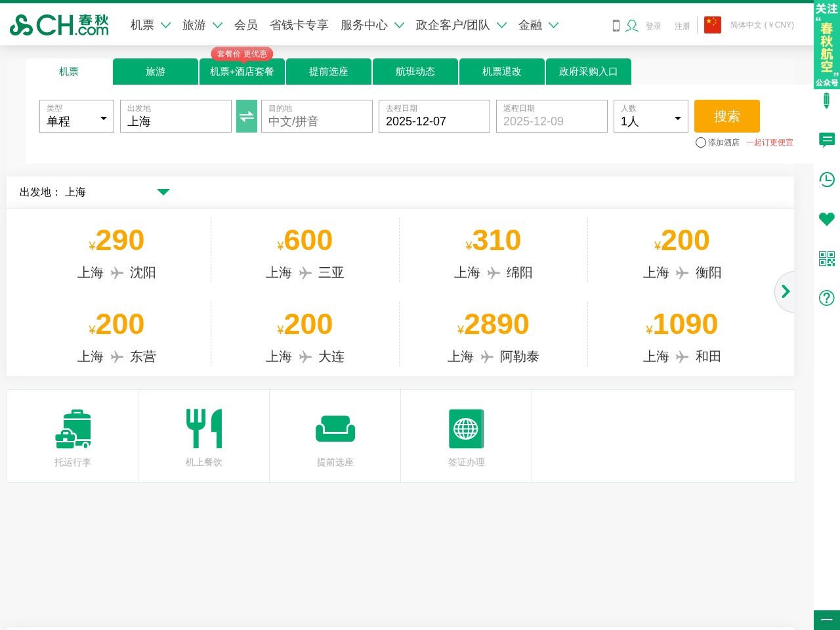Click the heart favorites icon in sidebar

826,219
